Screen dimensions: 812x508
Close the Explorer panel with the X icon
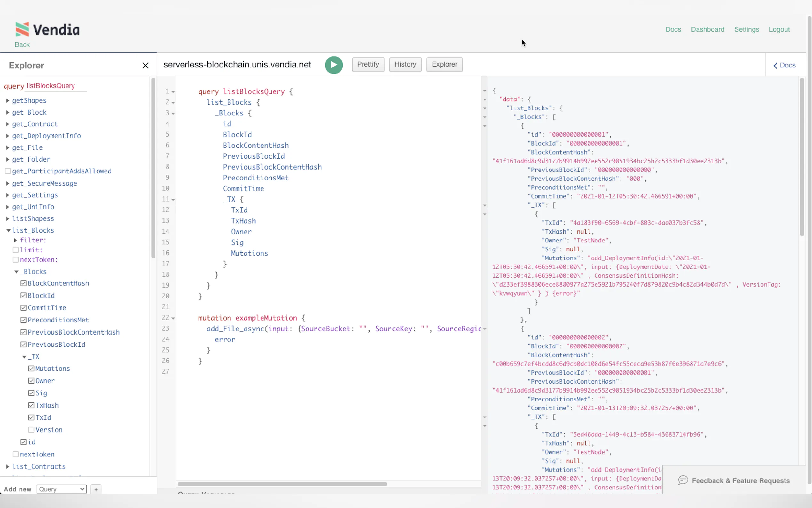pos(145,66)
